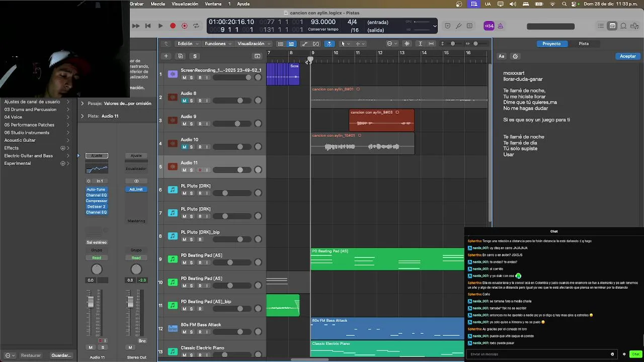Image resolution: width=644 pixels, height=362 pixels.
Task: Expand the Pista Audio 11 disclosure triangle
Action: [83, 116]
